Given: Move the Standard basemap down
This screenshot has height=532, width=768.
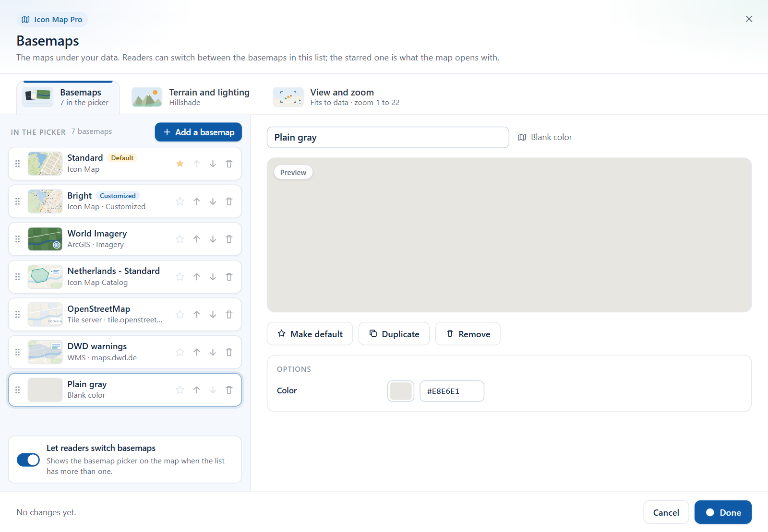Looking at the screenshot, I should tap(213, 164).
